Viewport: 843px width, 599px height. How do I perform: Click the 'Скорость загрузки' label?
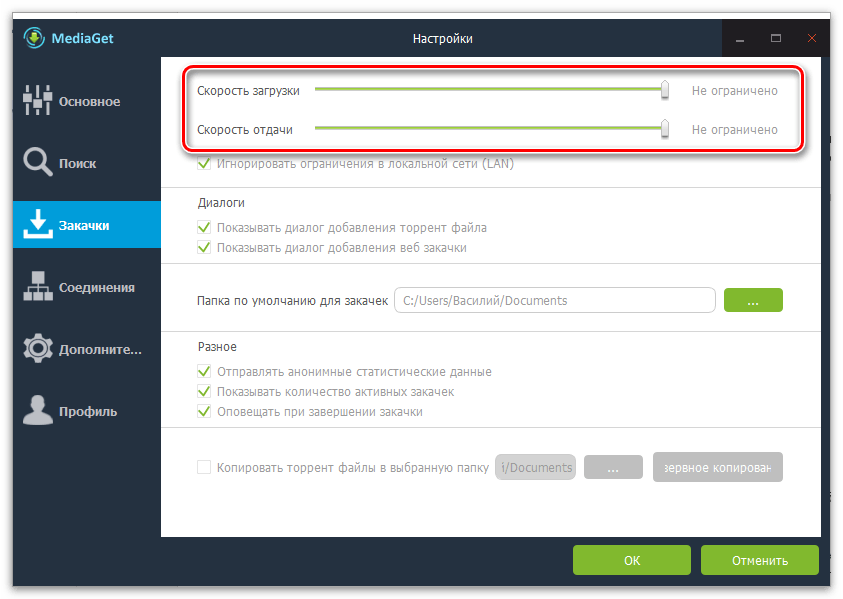(248, 91)
